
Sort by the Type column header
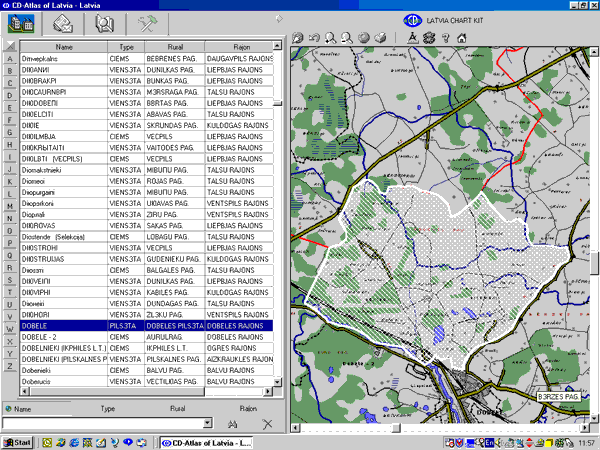click(x=126, y=47)
